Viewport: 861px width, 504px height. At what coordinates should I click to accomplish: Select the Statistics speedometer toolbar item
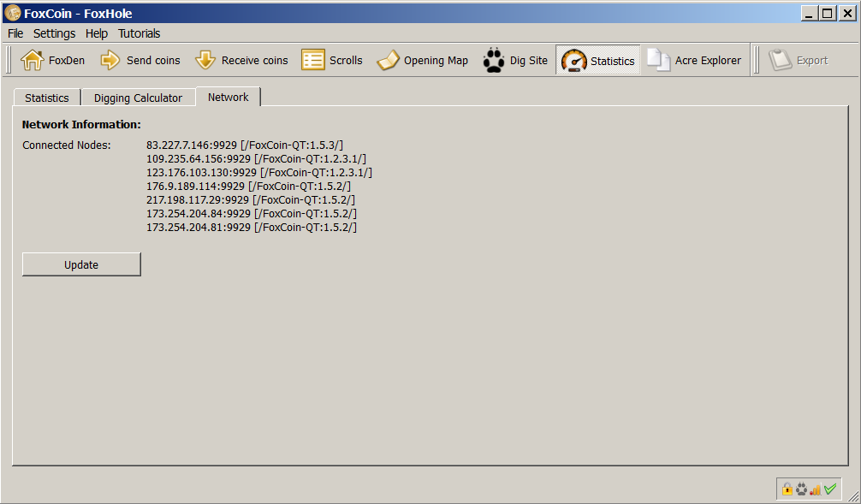coord(598,61)
